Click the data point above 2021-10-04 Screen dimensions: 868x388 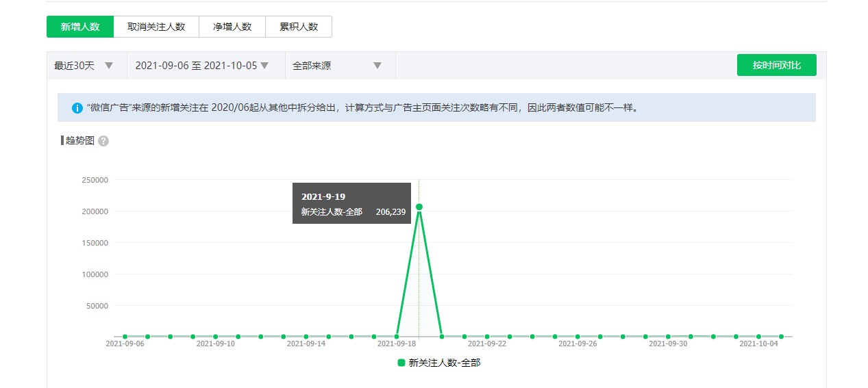758,337
